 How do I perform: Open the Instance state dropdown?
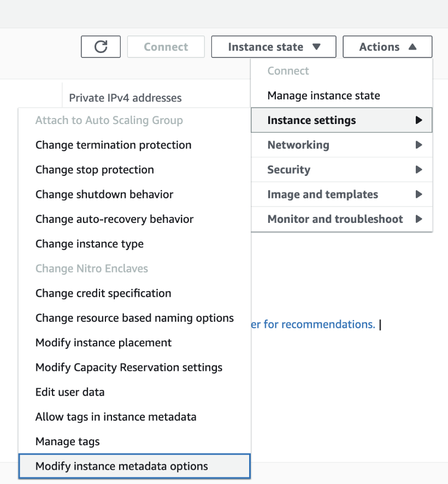click(x=273, y=46)
